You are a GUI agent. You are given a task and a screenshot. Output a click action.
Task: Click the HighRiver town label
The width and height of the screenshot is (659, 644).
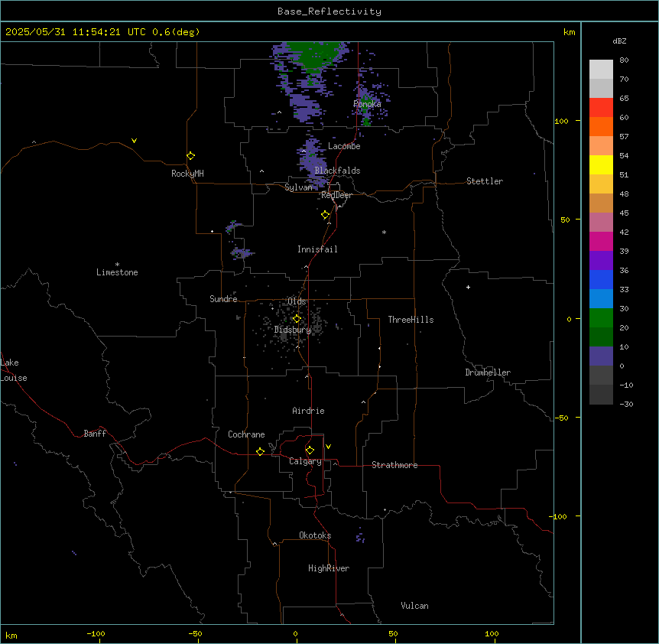click(329, 568)
